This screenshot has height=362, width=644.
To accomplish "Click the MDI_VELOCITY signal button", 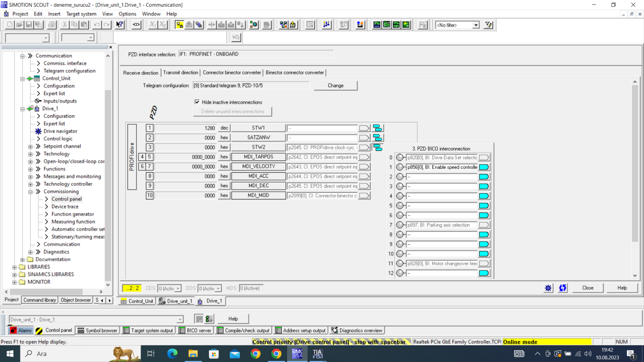I will click(x=258, y=167).
